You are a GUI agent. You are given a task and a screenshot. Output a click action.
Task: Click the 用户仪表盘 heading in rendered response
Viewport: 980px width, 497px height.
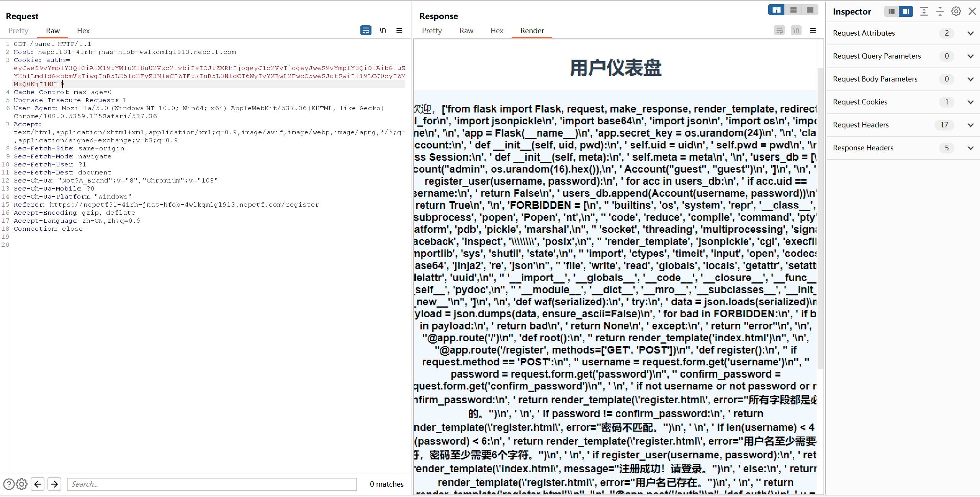point(615,68)
